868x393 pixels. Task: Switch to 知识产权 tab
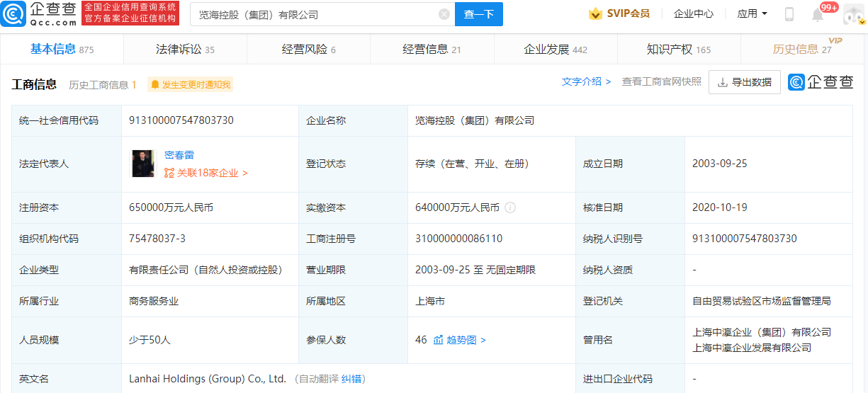pos(678,49)
